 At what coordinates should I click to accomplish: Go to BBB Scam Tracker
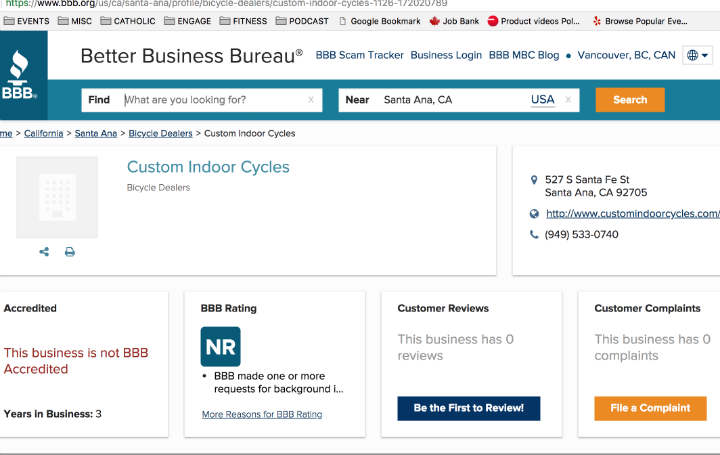[360, 56]
